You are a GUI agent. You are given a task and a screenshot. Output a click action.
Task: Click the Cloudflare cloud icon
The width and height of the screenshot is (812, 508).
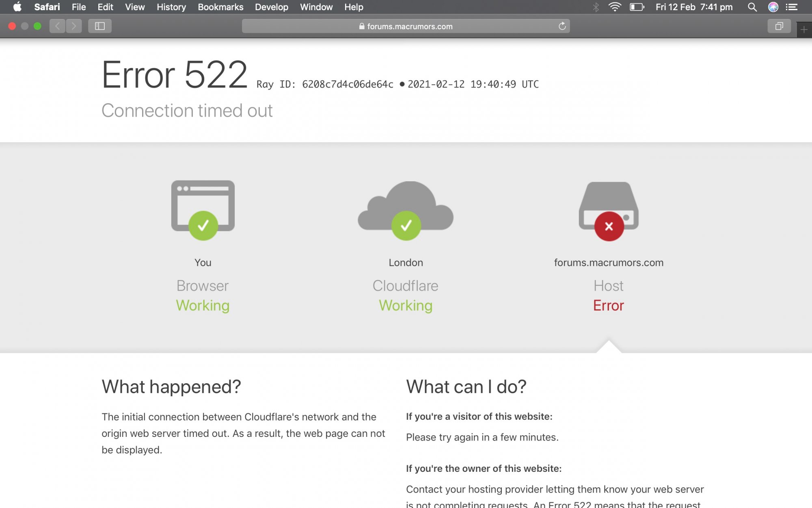click(406, 211)
